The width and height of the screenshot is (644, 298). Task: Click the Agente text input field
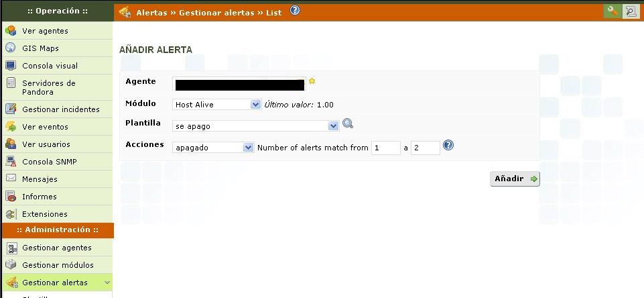click(x=239, y=85)
